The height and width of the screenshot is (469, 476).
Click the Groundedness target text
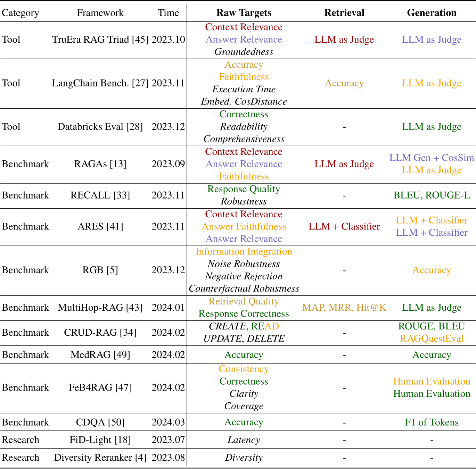pos(244,52)
